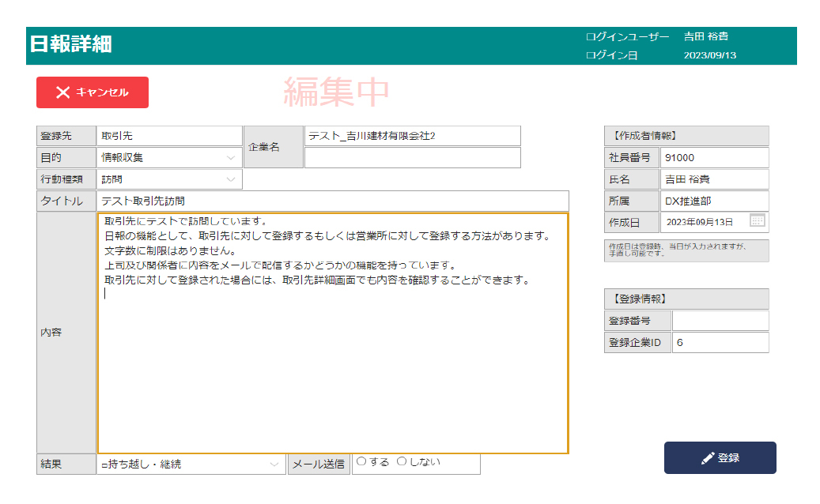Viewport: 820px width, 504px height.
Task: Select the する radio button
Action: pyautogui.click(x=361, y=462)
